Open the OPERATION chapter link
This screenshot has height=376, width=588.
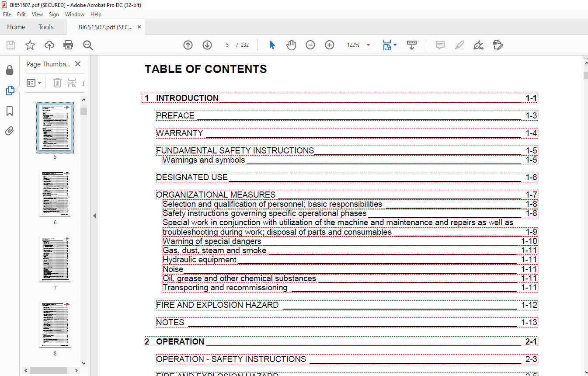[x=341, y=341]
